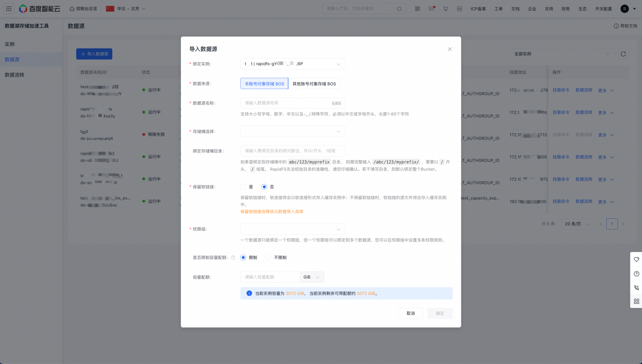Choose 其他账号对象存储 BOS data source
Image resolution: width=642 pixels, height=364 pixels.
click(314, 84)
